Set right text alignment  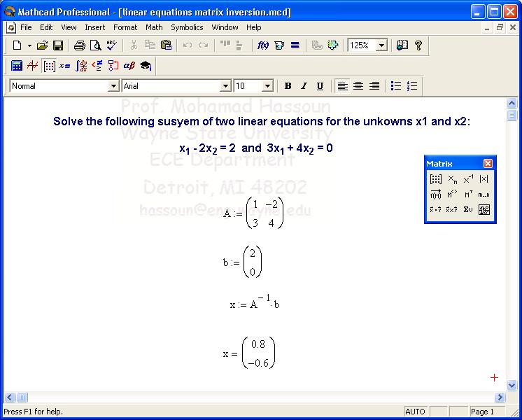pyautogui.click(x=374, y=86)
